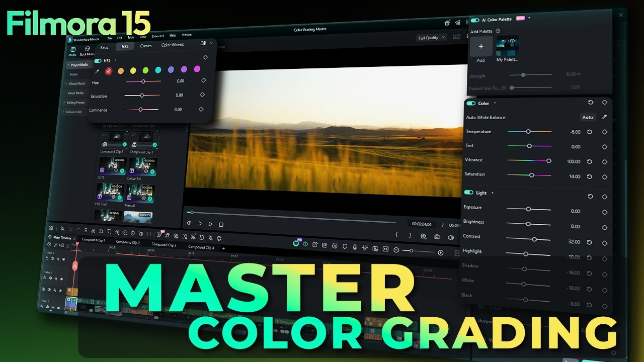The image size is (644, 362).
Task: Select the Colour Pal media thumbnail
Action: (142, 167)
